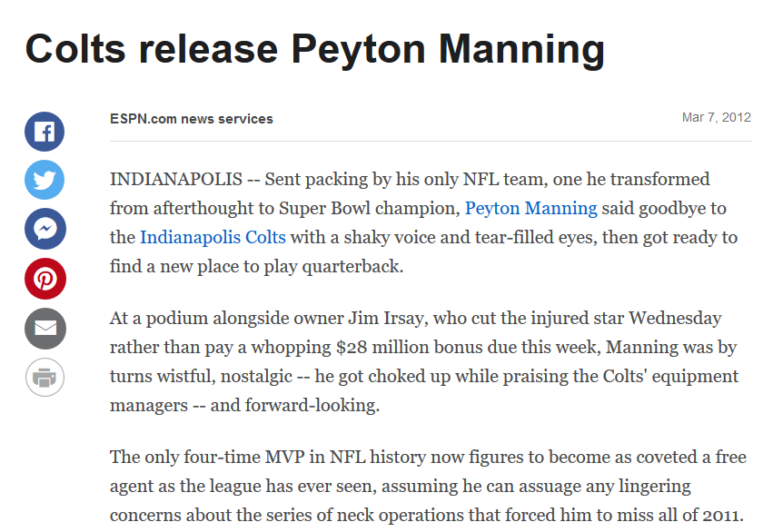Open the Indianapolis Colts team link
The width and height of the screenshot is (763, 532).
(x=213, y=237)
